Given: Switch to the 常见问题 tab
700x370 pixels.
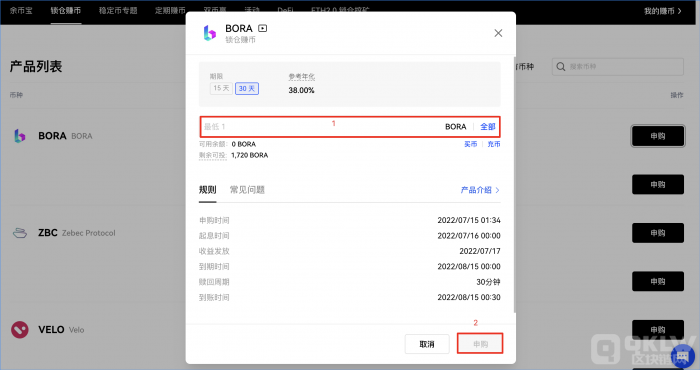Looking at the screenshot, I should (x=247, y=190).
